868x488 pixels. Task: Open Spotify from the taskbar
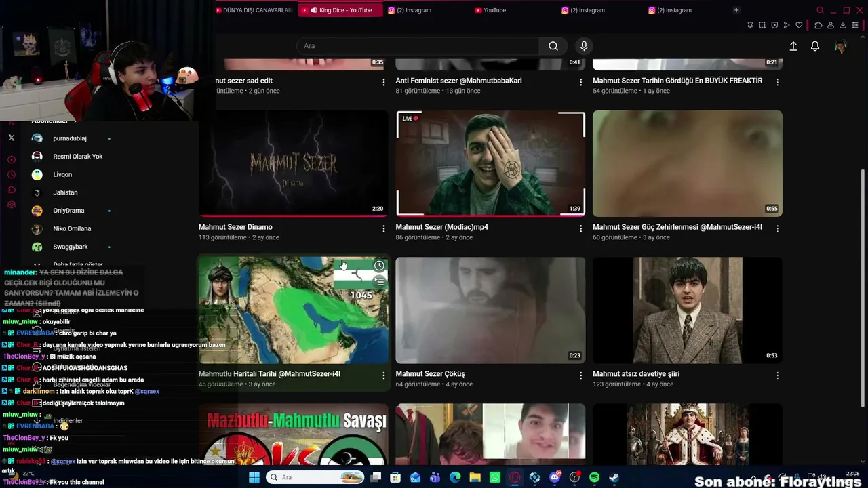594,478
